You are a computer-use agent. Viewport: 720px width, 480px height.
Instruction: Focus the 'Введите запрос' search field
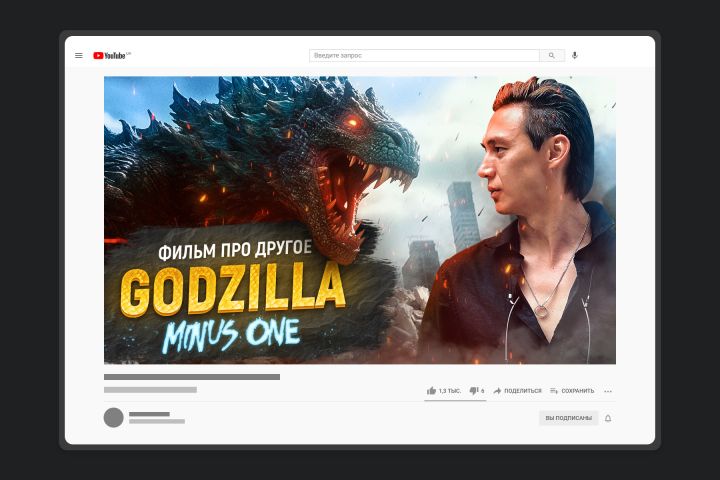pos(424,56)
